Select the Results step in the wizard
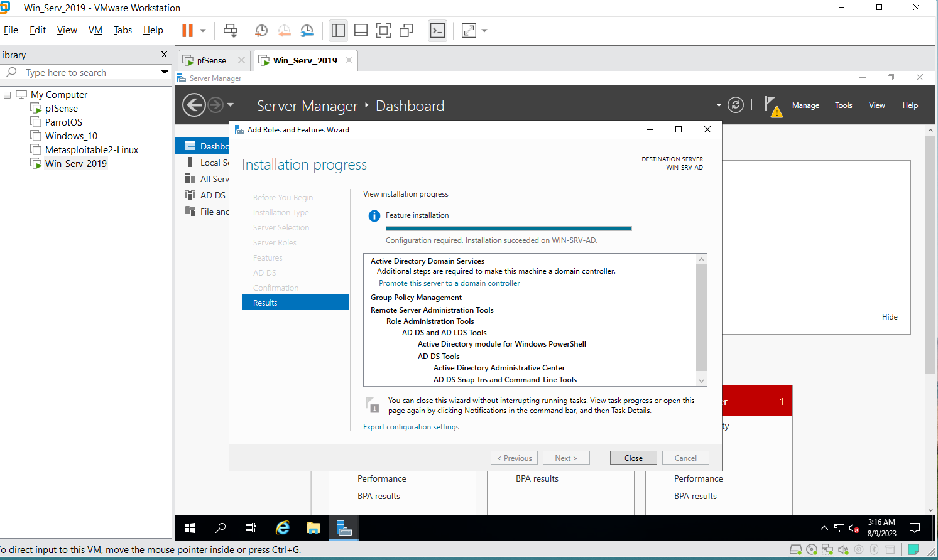 [x=295, y=303]
